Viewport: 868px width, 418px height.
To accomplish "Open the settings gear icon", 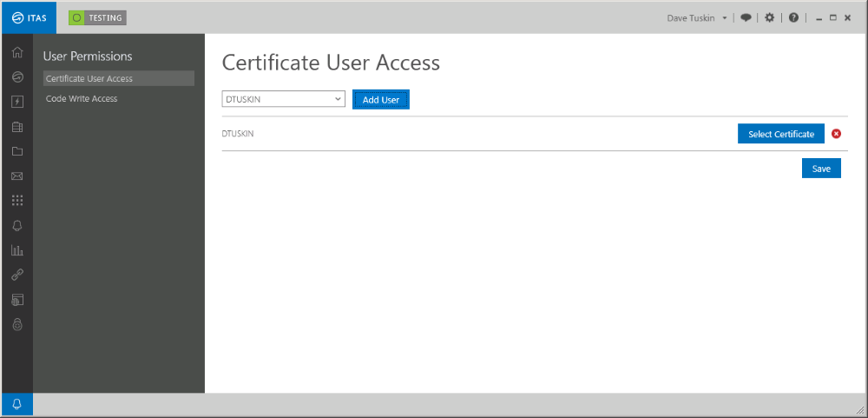I will [769, 17].
